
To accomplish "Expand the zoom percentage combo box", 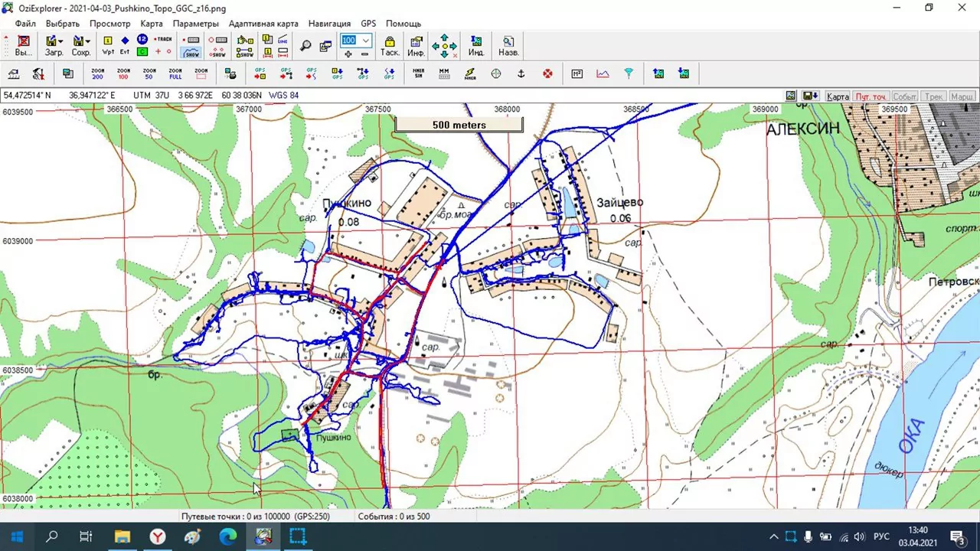I will tap(366, 40).
